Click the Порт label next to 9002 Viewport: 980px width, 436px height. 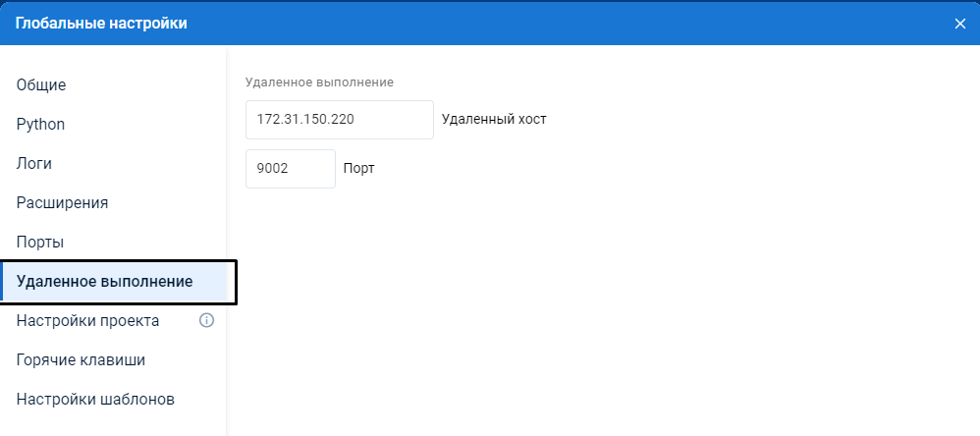pyautogui.click(x=358, y=169)
